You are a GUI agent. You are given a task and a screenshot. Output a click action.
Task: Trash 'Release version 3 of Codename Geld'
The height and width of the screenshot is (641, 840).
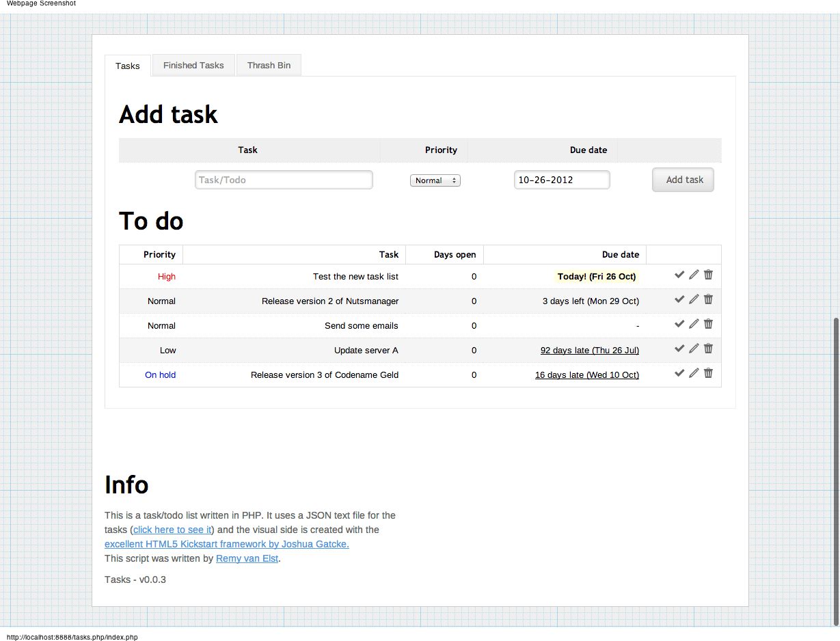tap(708, 373)
